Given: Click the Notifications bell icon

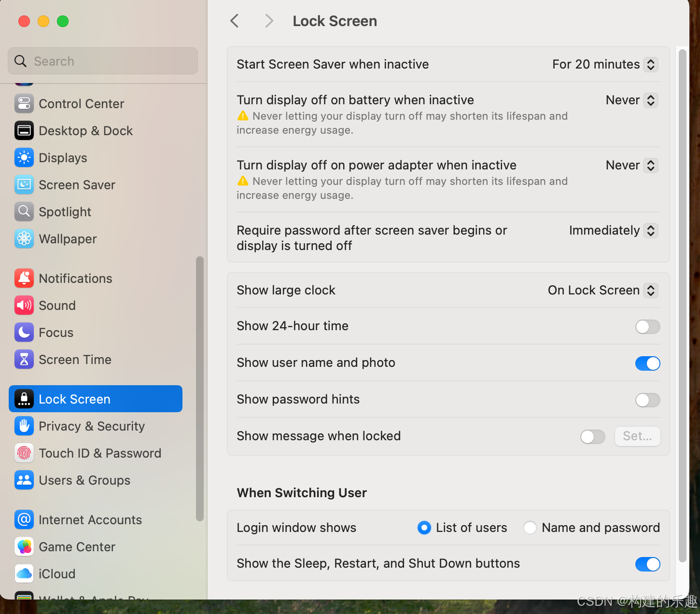Looking at the screenshot, I should coord(24,278).
